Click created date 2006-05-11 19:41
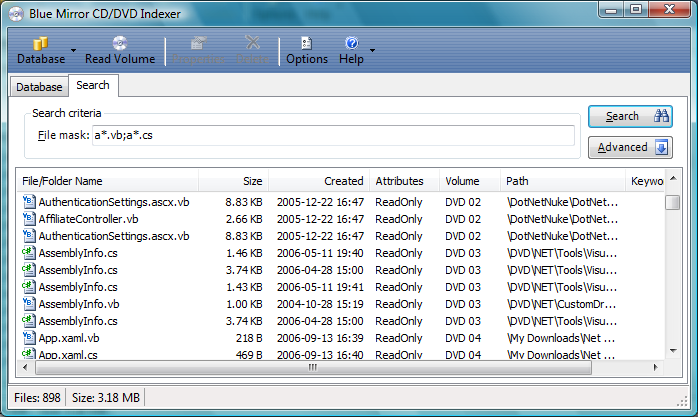Image resolution: width=698 pixels, height=417 pixels. click(320, 287)
